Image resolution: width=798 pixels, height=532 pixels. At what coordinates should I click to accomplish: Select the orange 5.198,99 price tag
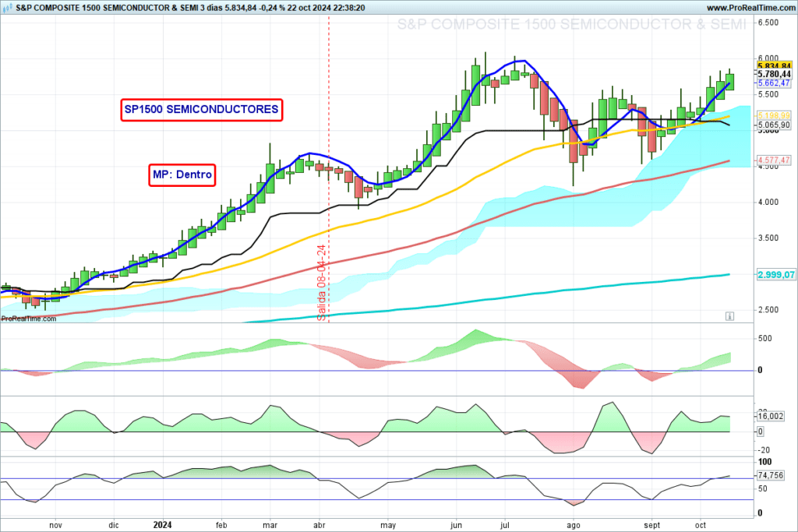click(774, 115)
